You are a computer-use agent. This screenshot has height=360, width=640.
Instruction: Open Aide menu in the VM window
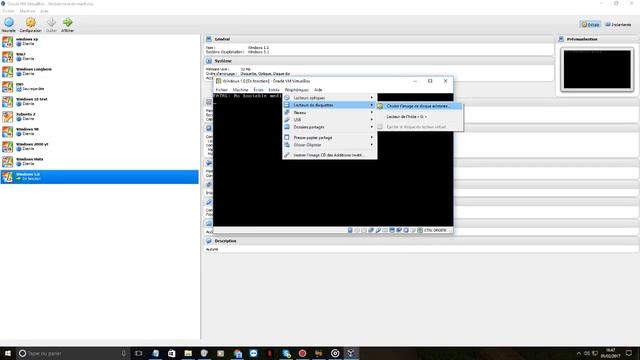[318, 90]
